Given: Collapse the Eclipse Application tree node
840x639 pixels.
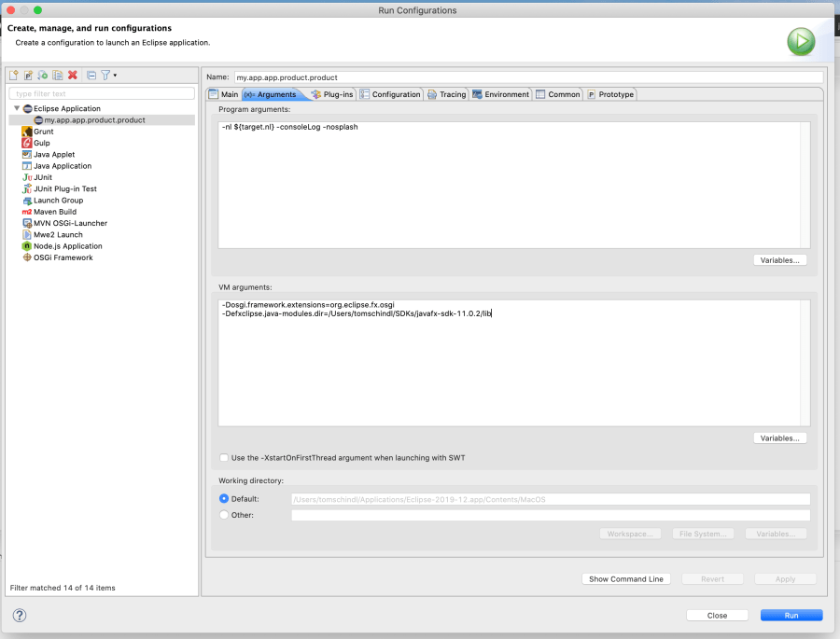Looking at the screenshot, I should 16,109.
